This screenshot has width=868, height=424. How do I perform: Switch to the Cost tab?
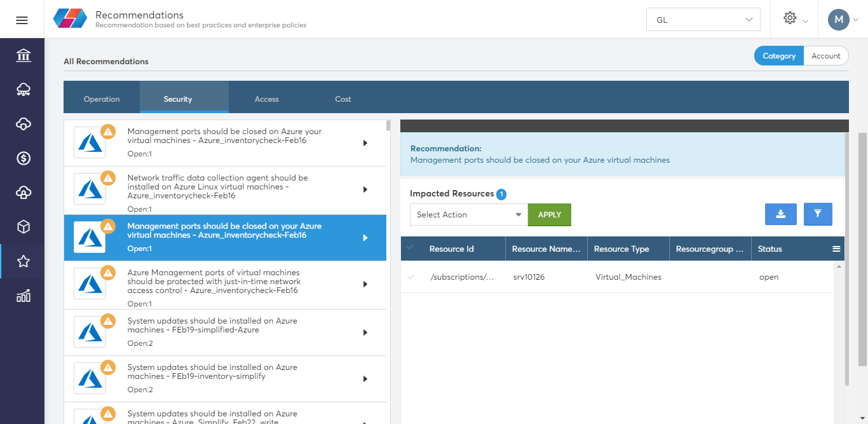(343, 99)
